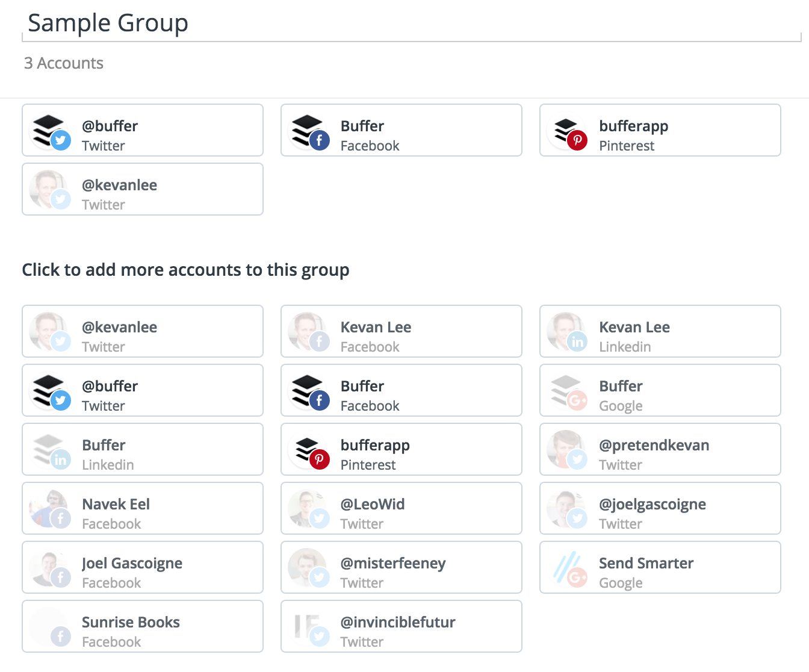Click the LinkedIn icon on Buffer Linkedin card

tap(60, 459)
